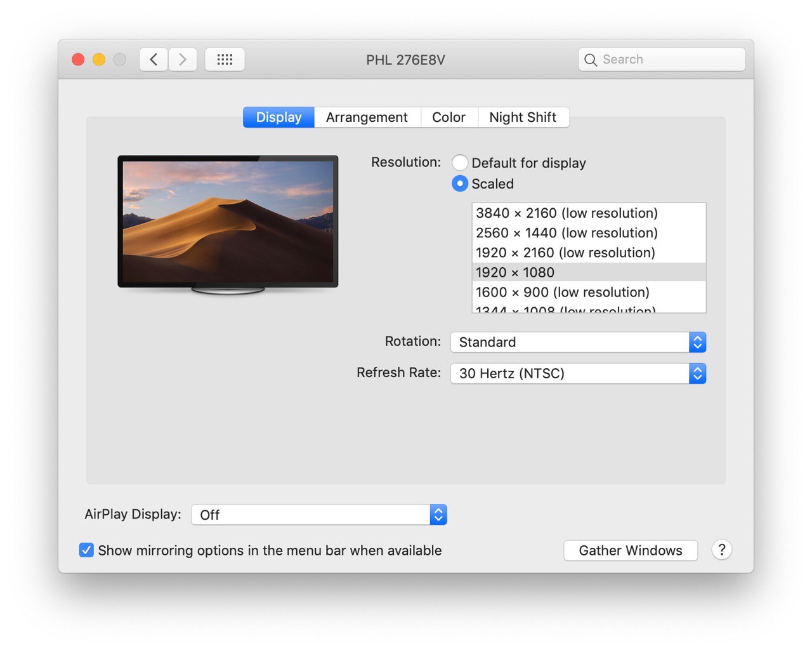This screenshot has width=812, height=650.
Task: Select Default for display radio button
Action: tap(460, 163)
